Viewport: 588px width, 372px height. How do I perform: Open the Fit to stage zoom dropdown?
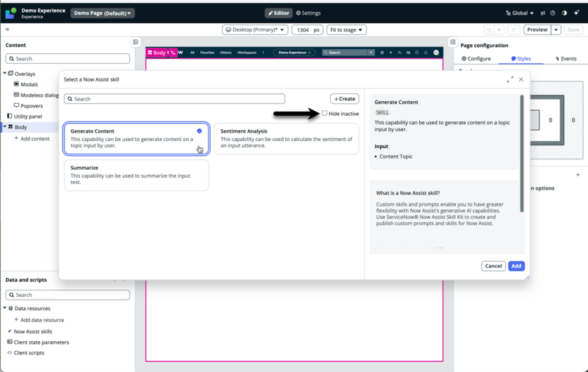click(x=346, y=30)
